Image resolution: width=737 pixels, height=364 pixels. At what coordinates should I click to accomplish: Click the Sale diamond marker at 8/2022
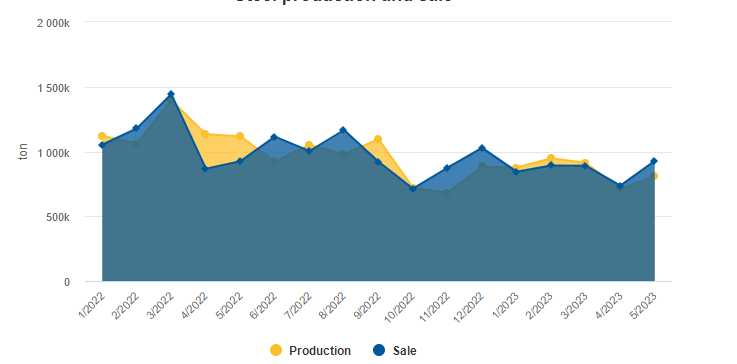[343, 130]
